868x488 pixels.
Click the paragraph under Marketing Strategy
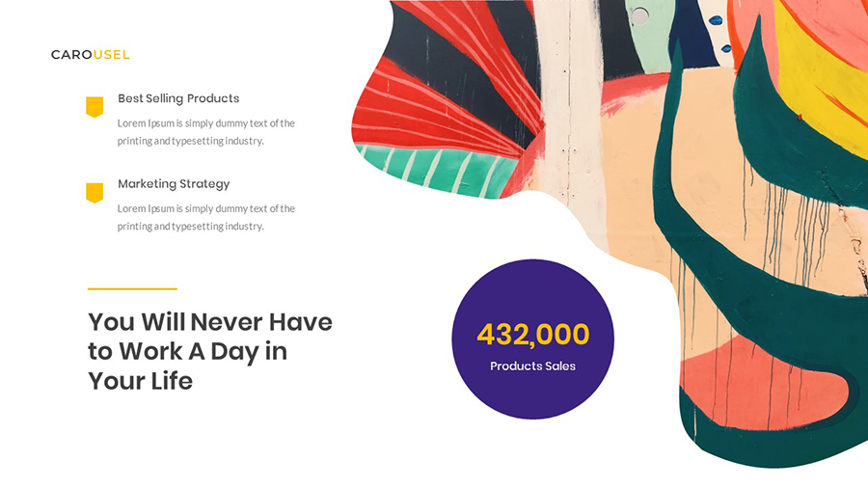coord(206,217)
